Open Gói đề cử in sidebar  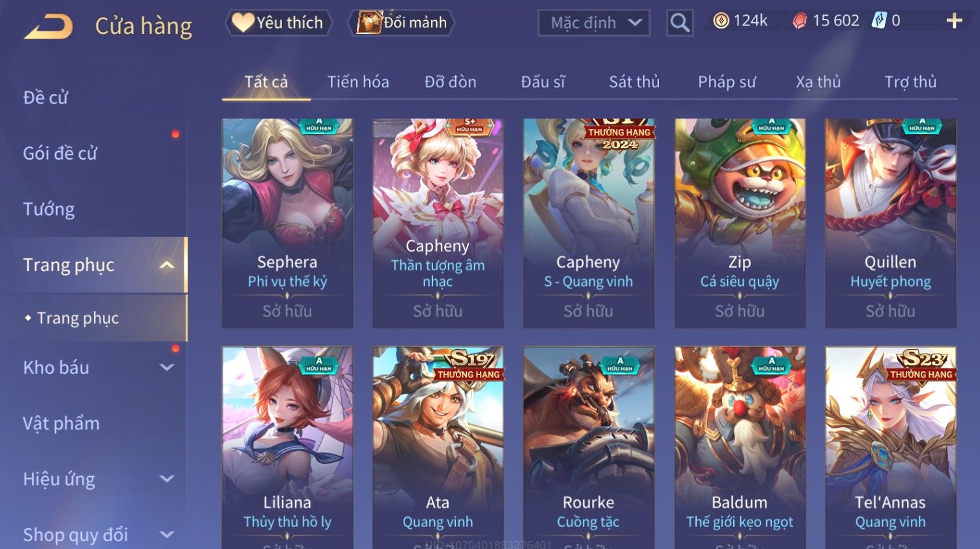(x=60, y=154)
